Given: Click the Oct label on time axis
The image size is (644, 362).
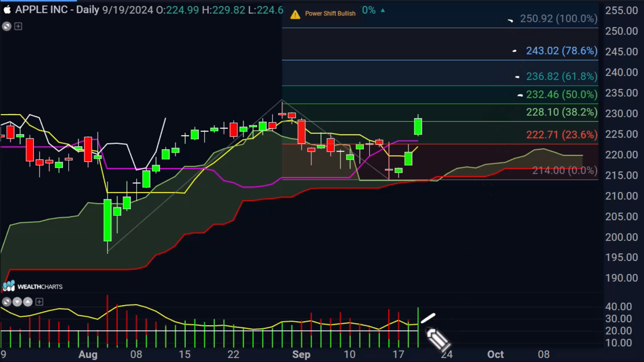Looking at the screenshot, I should tap(495, 355).
